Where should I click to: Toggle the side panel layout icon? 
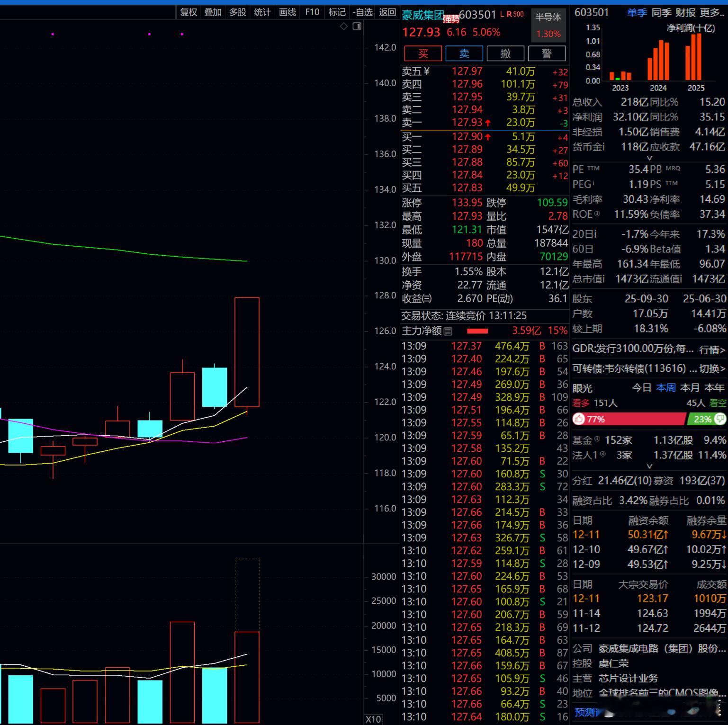pos(357,27)
